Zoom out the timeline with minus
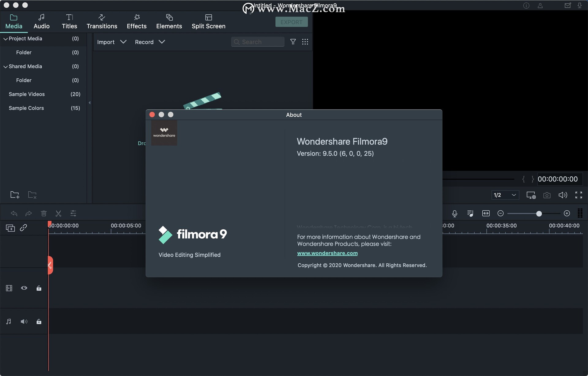The width and height of the screenshot is (588, 376). click(x=501, y=213)
